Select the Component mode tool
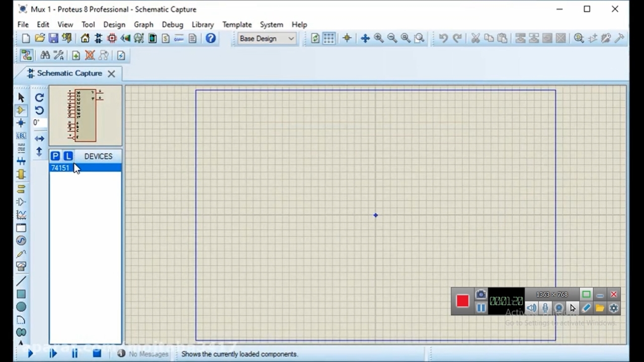This screenshot has width=644, height=362. (x=21, y=110)
